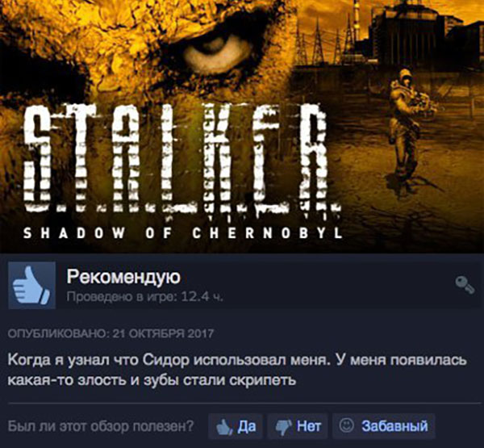Click the question Был ли этот обзор полезен?

click(101, 426)
